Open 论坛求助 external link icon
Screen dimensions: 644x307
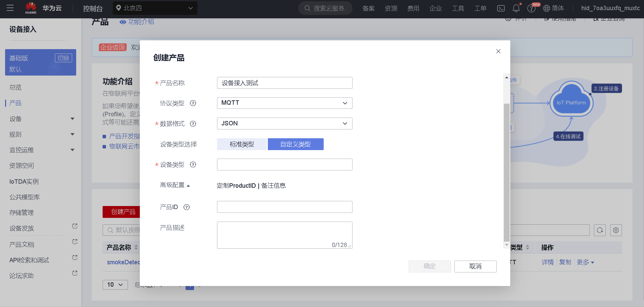[75, 273]
